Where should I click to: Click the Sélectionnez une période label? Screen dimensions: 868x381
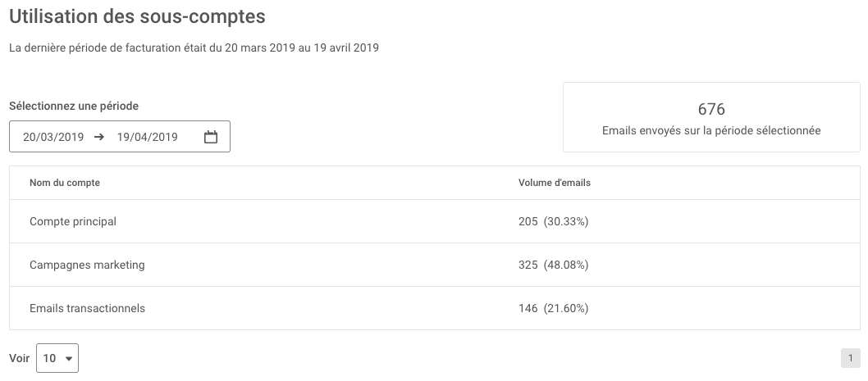point(74,106)
